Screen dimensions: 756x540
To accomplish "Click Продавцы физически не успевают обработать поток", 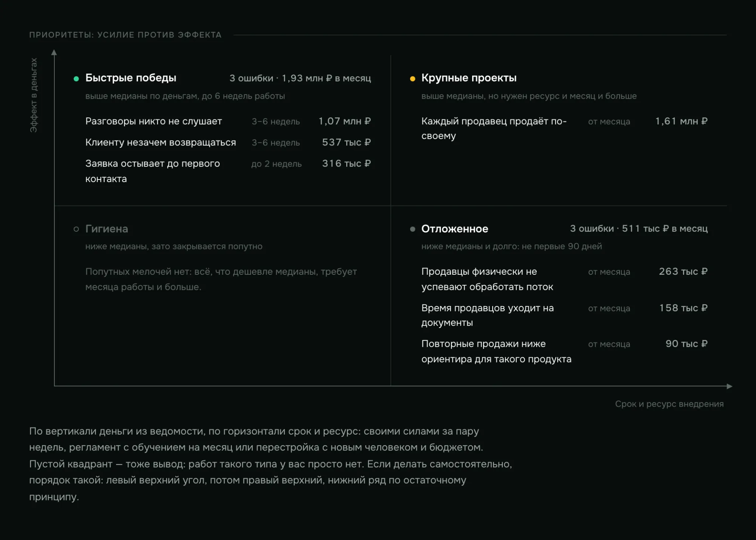I will tap(487, 279).
